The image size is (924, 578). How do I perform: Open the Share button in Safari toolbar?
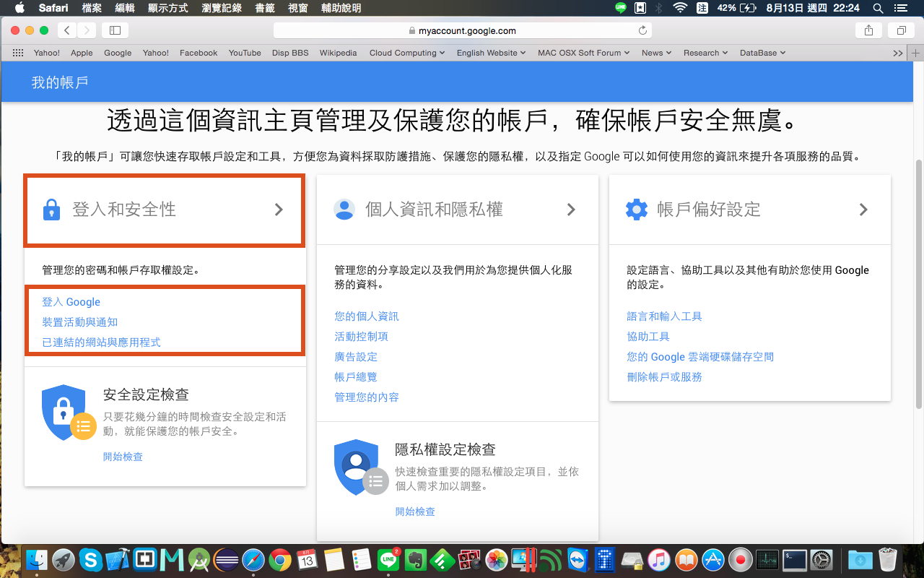[868, 30]
